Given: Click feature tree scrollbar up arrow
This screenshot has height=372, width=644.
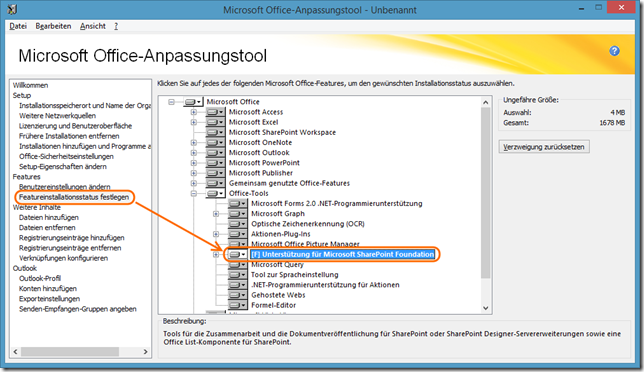Looking at the screenshot, I should pyautogui.click(x=486, y=102).
